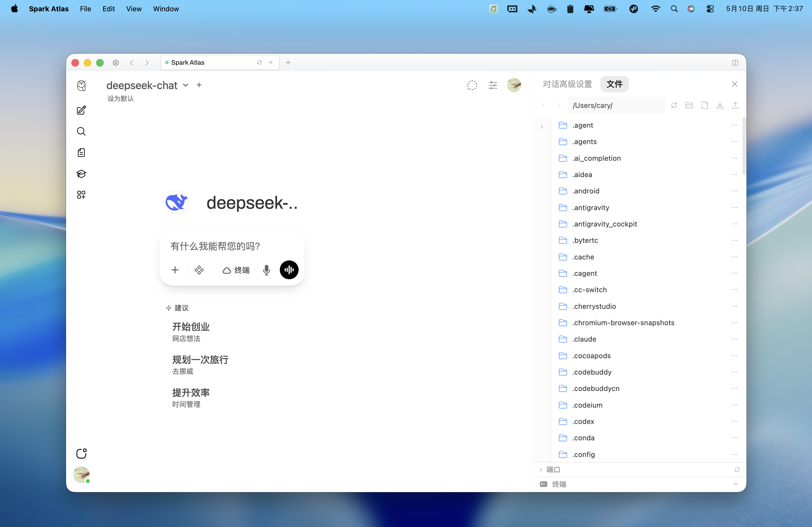The width and height of the screenshot is (812, 527).
Task: Open more options for .agent folder
Action: click(x=735, y=125)
